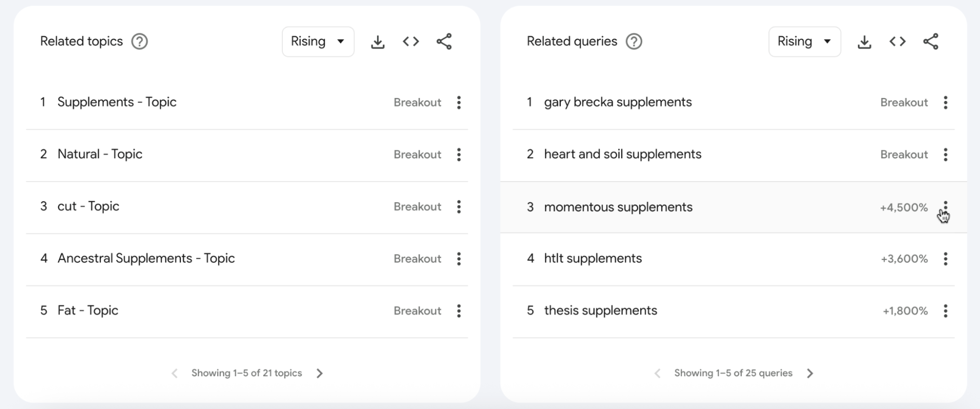Open options menu for Supplements - Topic
The width and height of the screenshot is (980, 409).
click(459, 102)
